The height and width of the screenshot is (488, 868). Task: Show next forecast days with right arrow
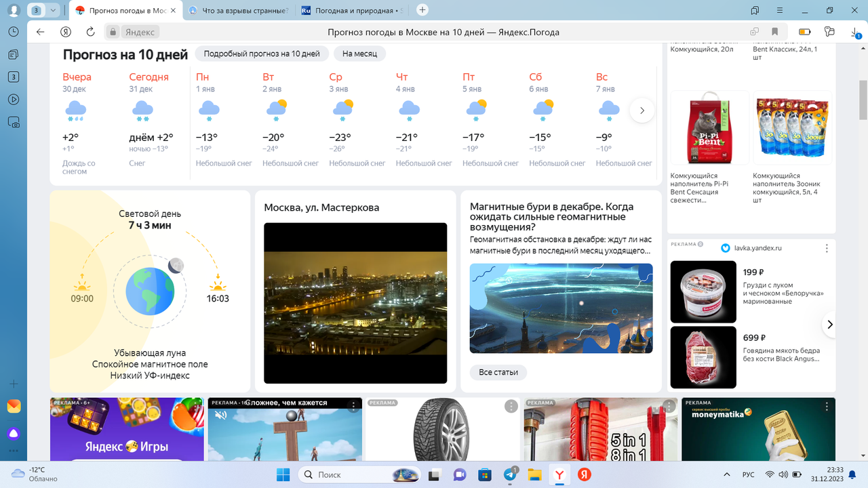[x=642, y=110]
